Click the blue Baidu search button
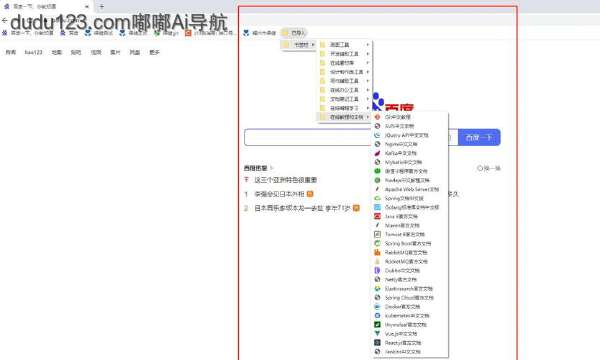 pos(479,137)
